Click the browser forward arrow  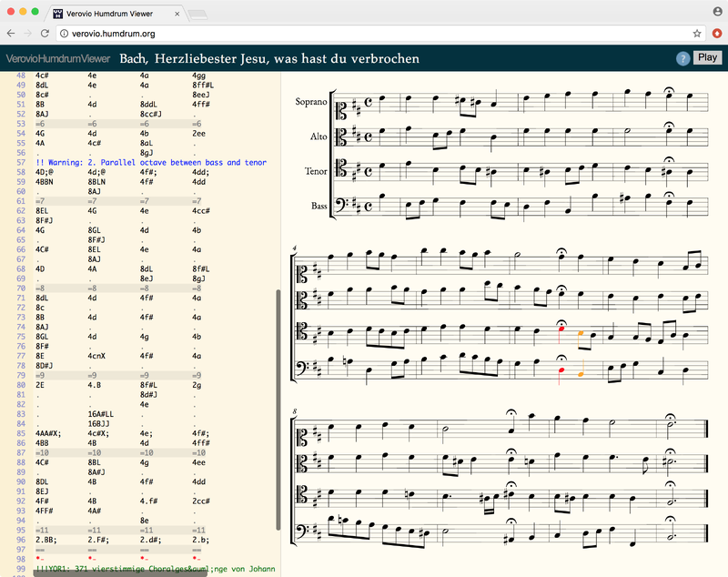click(28, 33)
